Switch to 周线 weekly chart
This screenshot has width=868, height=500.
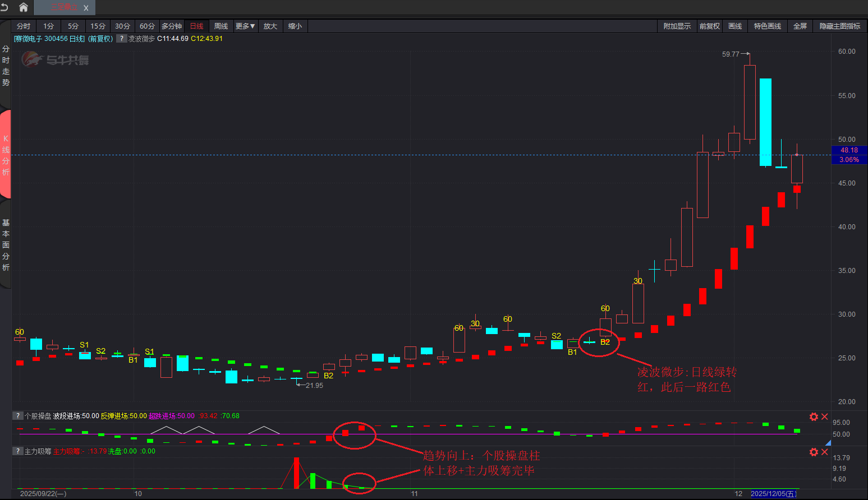point(221,26)
